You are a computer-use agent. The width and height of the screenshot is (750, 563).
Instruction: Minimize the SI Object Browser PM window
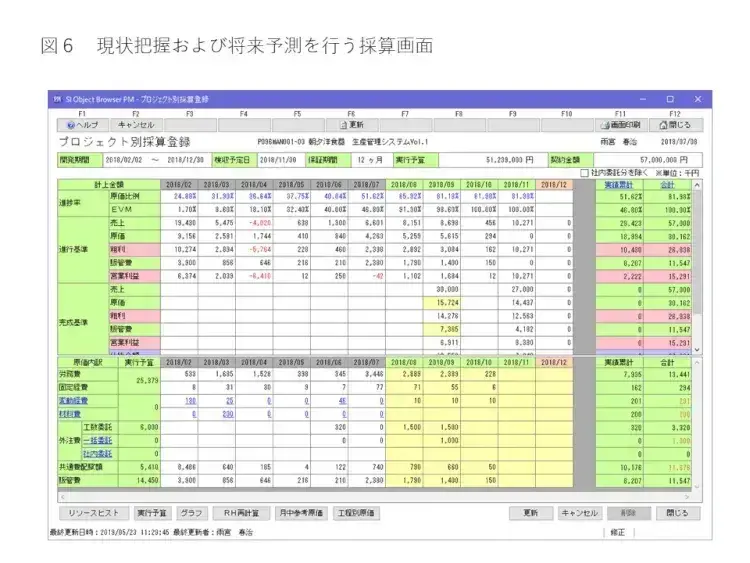(642, 99)
